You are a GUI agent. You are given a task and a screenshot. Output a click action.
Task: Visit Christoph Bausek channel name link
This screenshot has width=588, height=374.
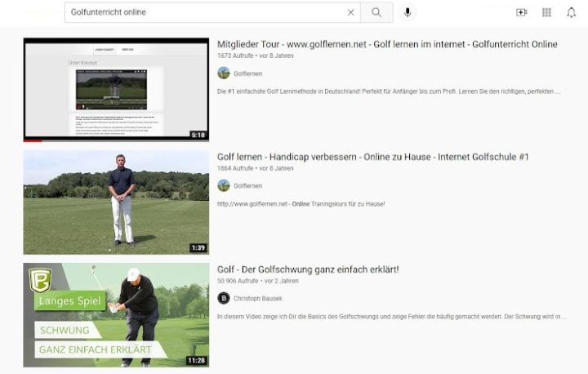point(258,298)
